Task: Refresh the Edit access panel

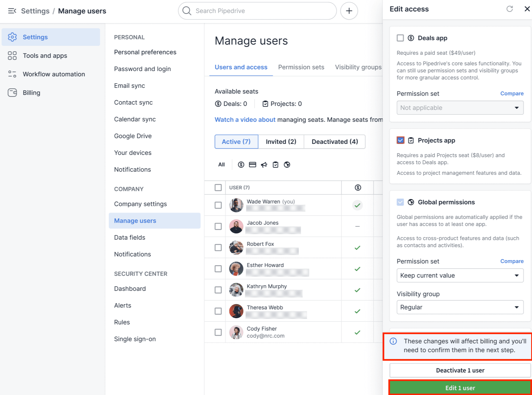Action: [510, 9]
